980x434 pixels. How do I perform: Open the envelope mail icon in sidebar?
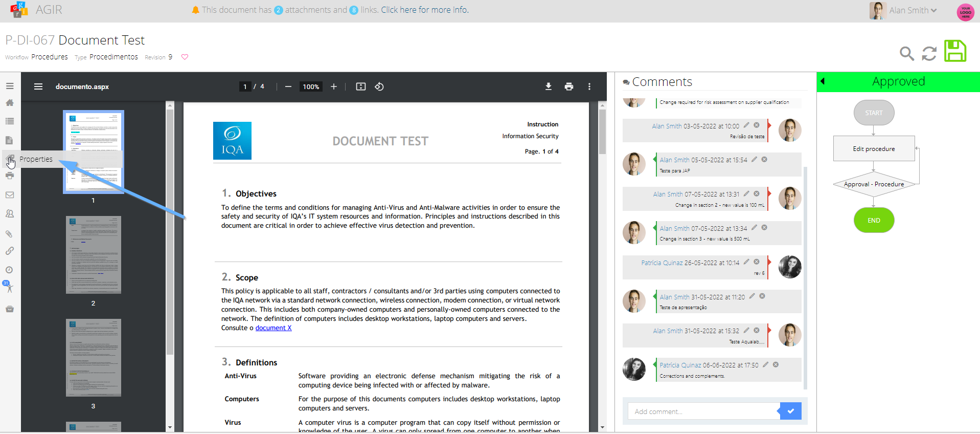tap(10, 195)
